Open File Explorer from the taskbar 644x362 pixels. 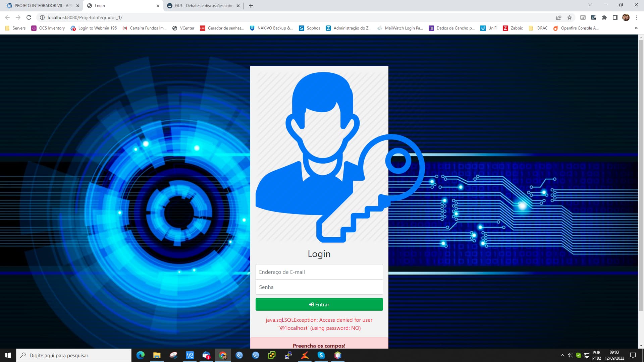[x=157, y=355]
